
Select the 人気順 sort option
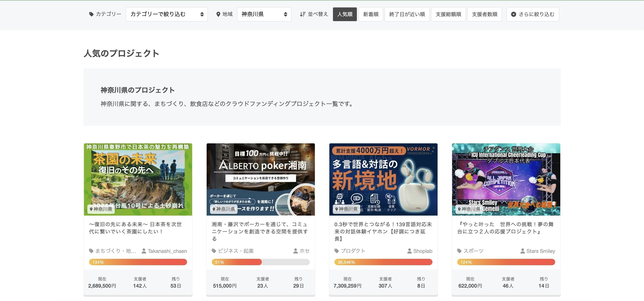point(345,14)
